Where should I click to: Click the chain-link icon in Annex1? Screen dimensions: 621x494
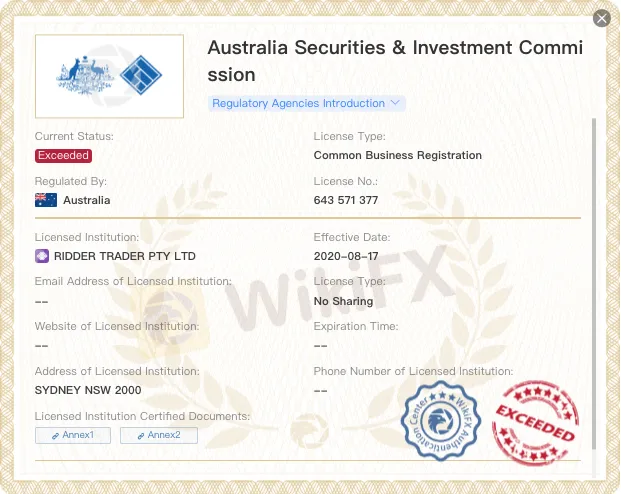pos(53,435)
